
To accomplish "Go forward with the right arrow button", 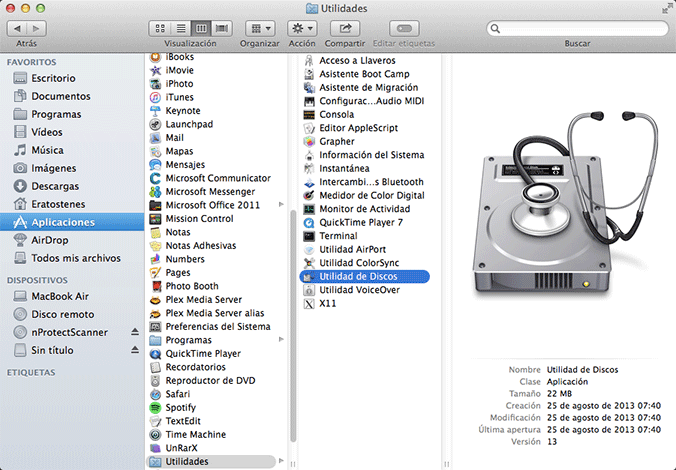I will click(37, 28).
